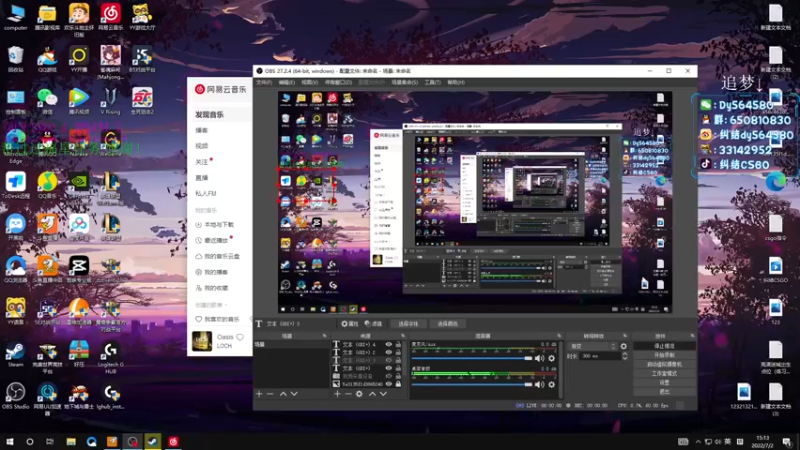Mute the 麦克风/Aux speaker icon

click(539, 358)
